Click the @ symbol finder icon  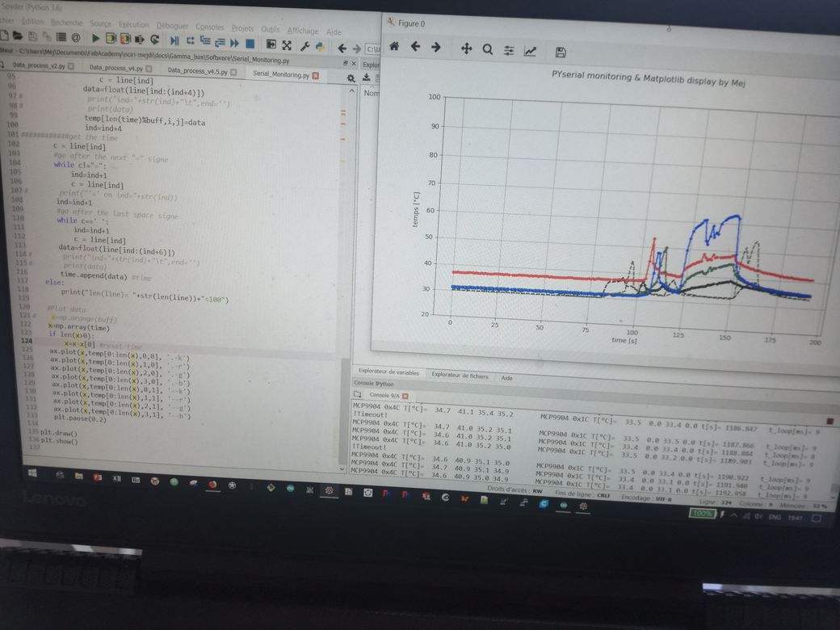point(76,37)
